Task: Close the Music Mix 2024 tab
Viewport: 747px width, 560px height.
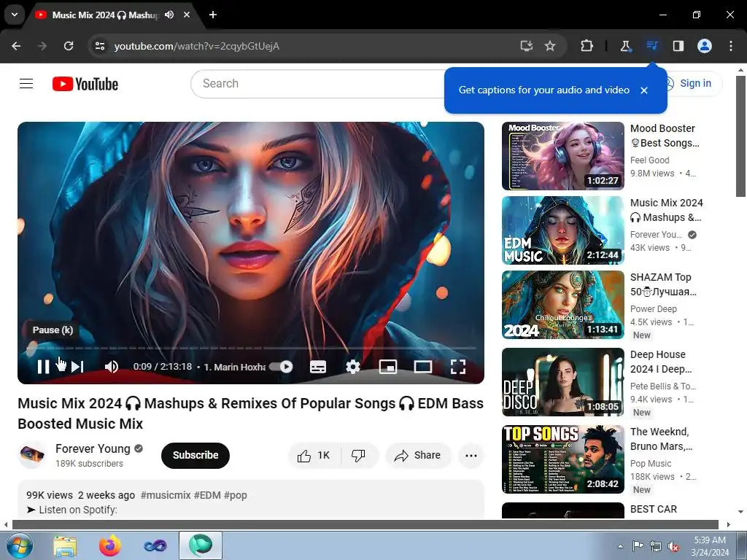Action: point(187,15)
